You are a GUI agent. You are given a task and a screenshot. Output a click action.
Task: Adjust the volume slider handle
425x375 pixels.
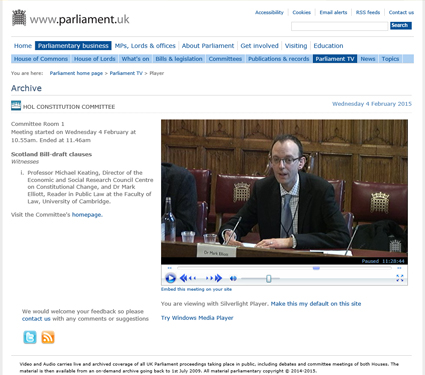[x=269, y=278]
